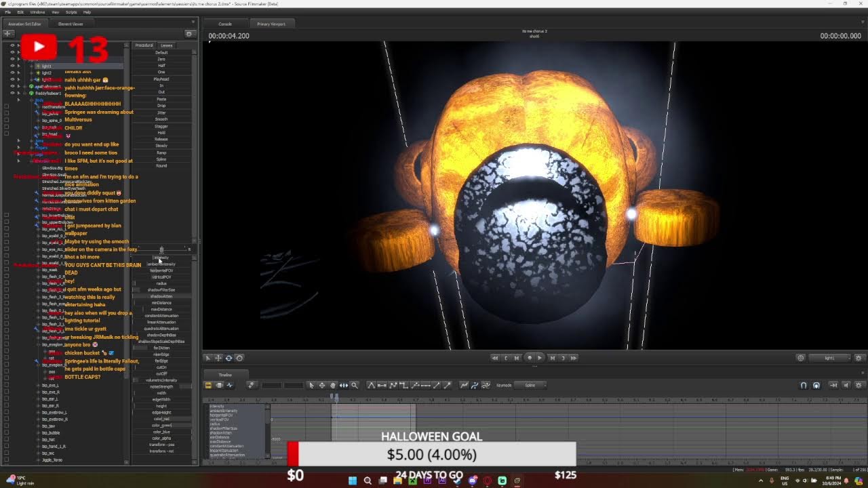Switch to the Console tab
The width and height of the screenshot is (868, 488).
point(224,24)
